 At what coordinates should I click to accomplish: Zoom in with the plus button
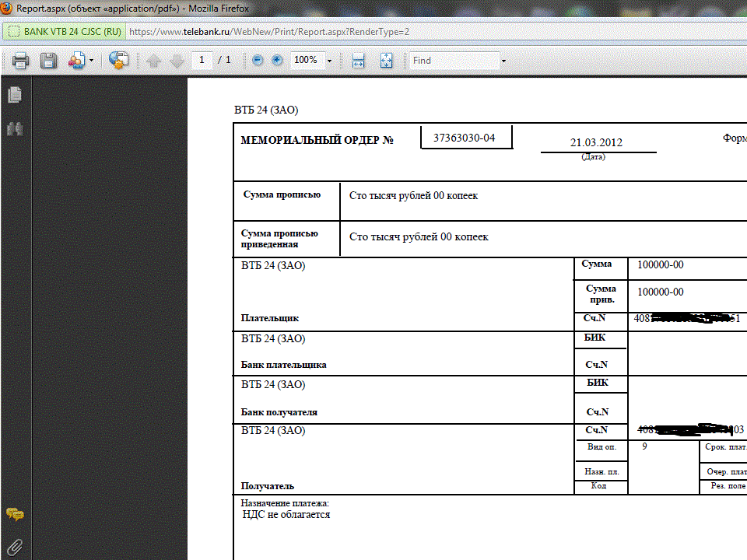pos(277,60)
